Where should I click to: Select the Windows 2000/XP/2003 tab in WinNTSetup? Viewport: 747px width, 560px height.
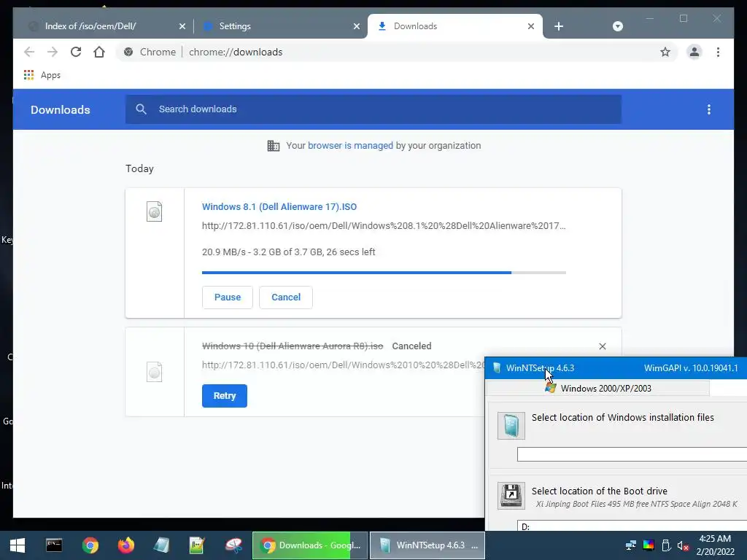pyautogui.click(x=598, y=388)
